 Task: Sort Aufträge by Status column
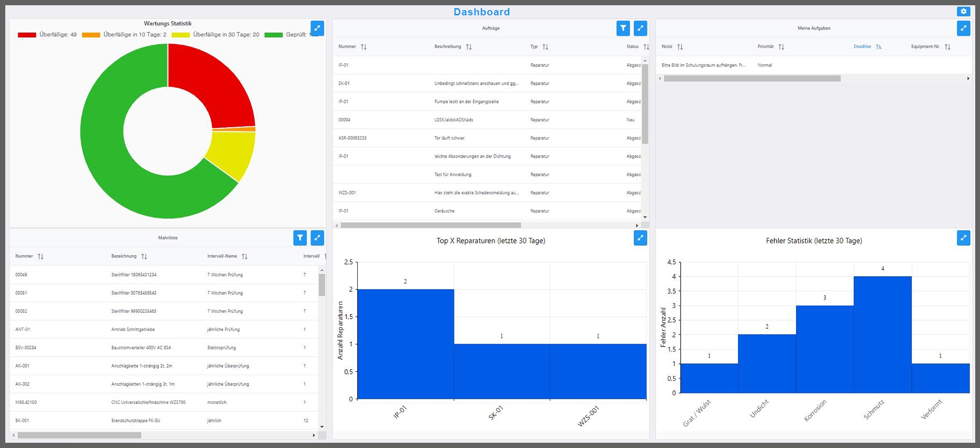tap(646, 47)
